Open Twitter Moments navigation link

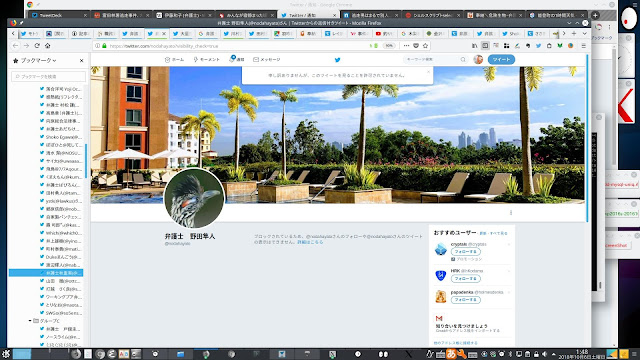coord(206,60)
